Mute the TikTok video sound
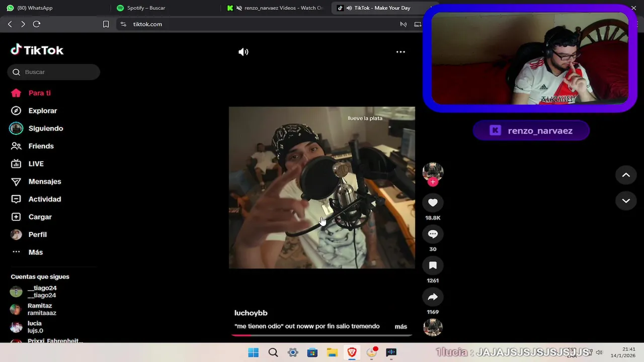 click(x=244, y=52)
